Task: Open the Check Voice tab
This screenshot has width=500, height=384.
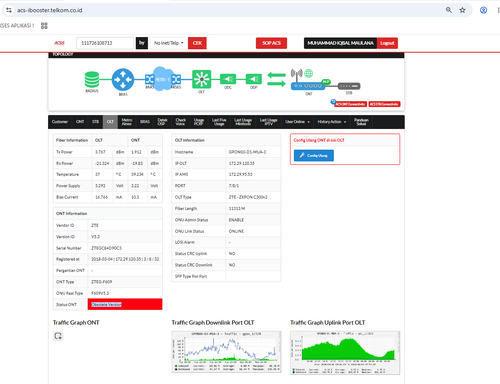Action: tap(180, 122)
